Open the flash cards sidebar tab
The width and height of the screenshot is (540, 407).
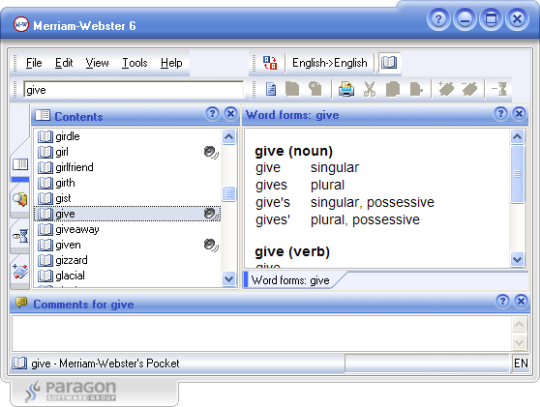[20, 272]
